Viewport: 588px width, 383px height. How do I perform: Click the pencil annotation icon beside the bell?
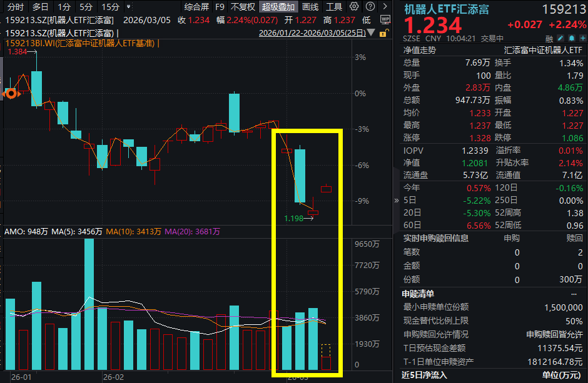pyautogui.click(x=562, y=39)
